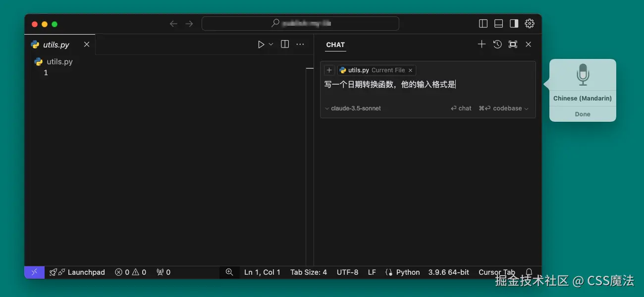This screenshot has height=297, width=644.
Task: Select the Python icon on utils.py tab
Action: click(34, 44)
